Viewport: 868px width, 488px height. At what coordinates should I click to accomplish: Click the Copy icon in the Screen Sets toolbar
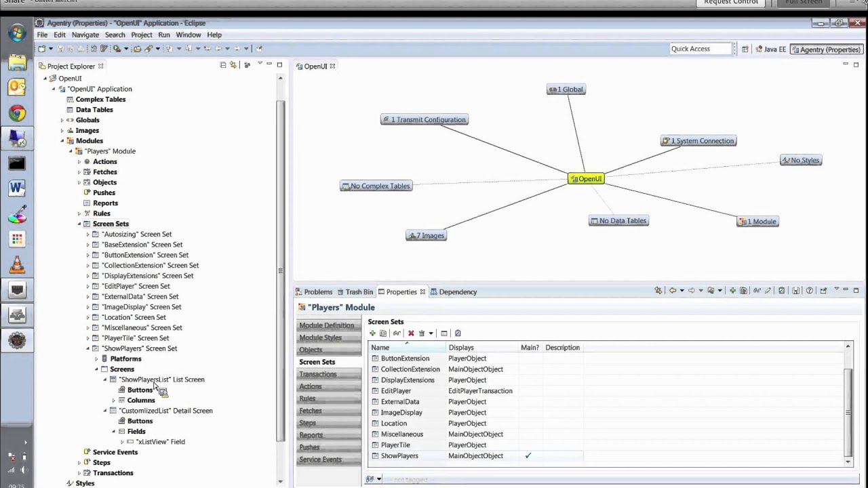point(383,333)
